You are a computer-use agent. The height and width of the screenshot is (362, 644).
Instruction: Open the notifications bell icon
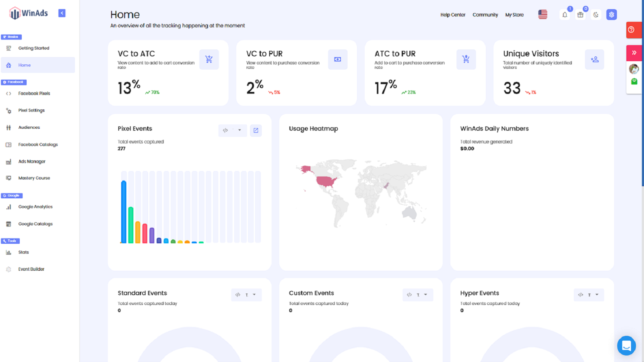click(x=565, y=15)
